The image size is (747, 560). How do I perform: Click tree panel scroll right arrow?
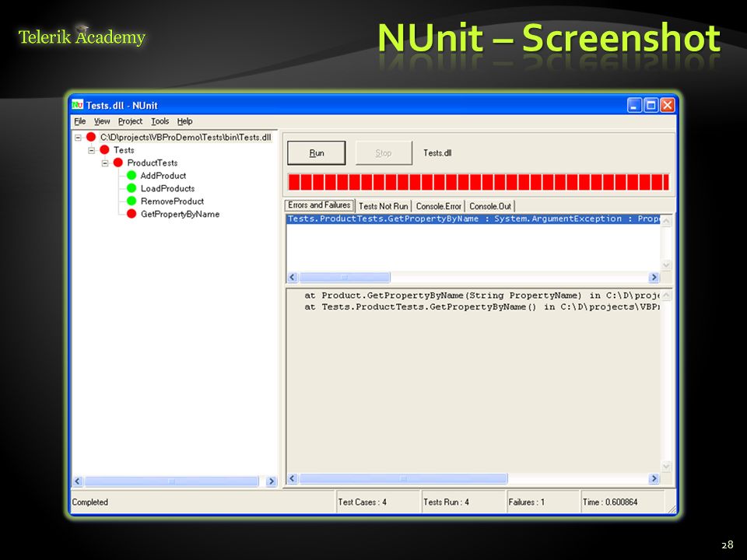point(271,481)
